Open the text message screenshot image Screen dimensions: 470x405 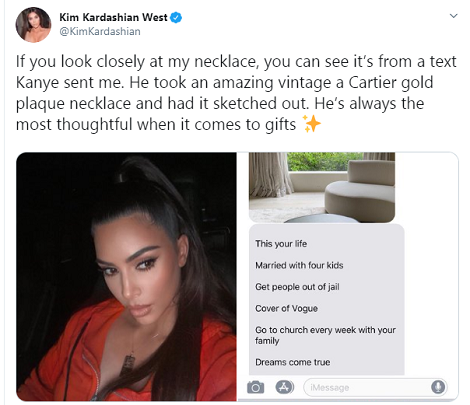348,277
